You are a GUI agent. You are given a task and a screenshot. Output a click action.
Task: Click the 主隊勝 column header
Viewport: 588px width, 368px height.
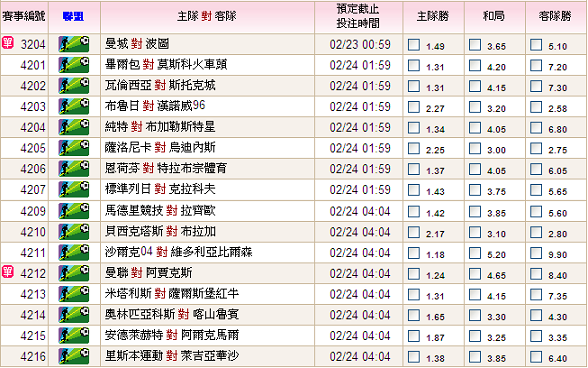[433, 16]
